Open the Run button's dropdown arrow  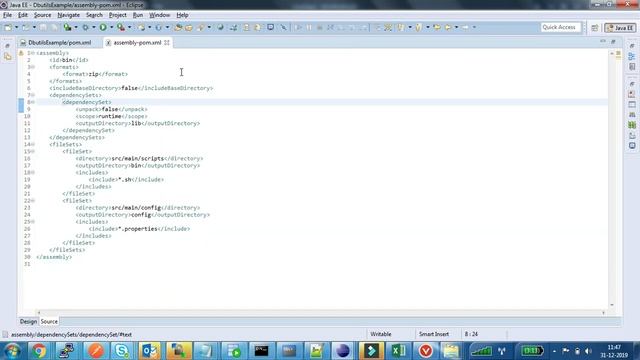111,27
